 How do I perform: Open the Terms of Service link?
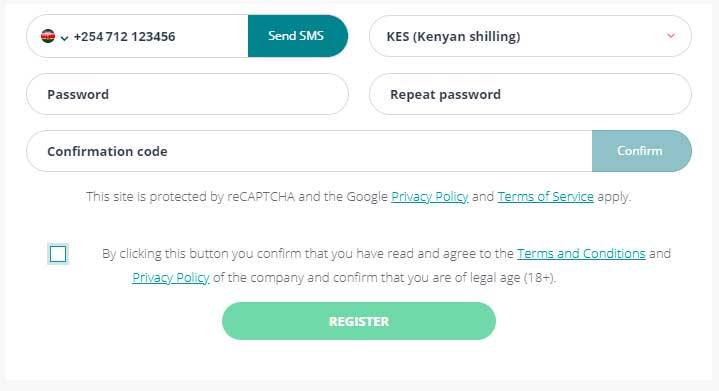coord(546,197)
